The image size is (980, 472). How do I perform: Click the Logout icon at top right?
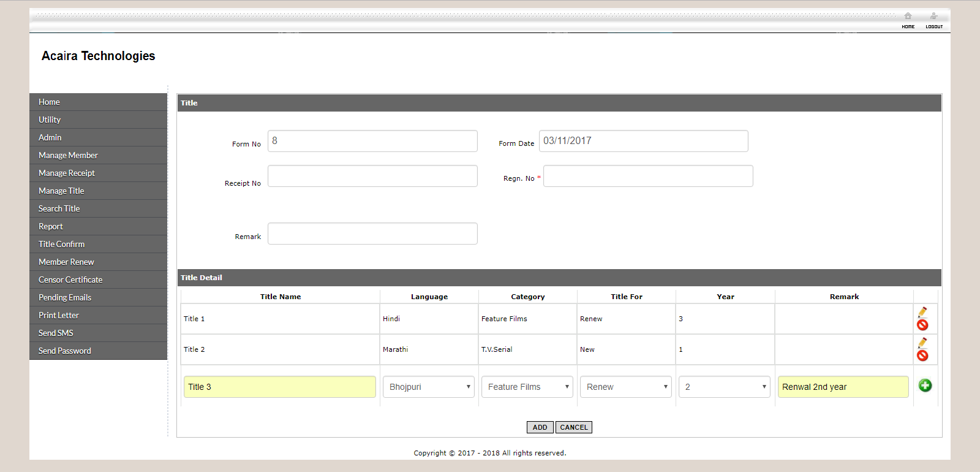[x=933, y=17]
